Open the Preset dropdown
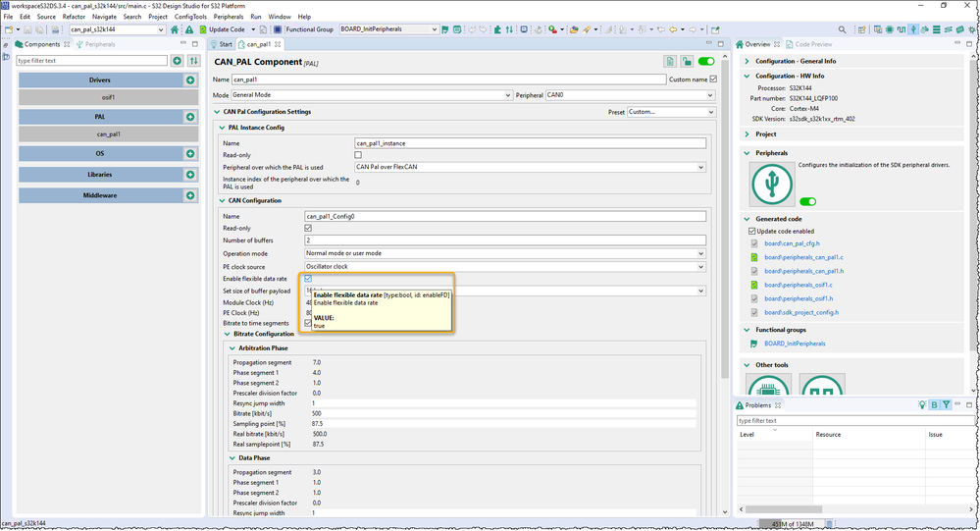The height and width of the screenshot is (531, 980). click(x=671, y=112)
